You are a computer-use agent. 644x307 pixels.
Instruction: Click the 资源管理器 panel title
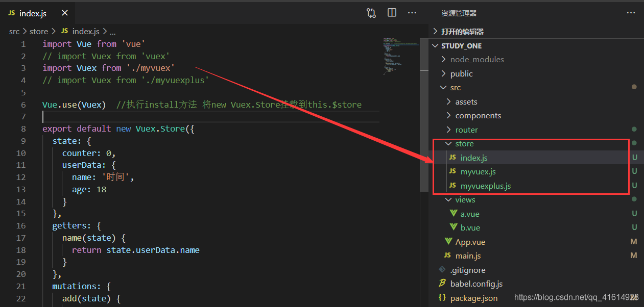tap(459, 13)
